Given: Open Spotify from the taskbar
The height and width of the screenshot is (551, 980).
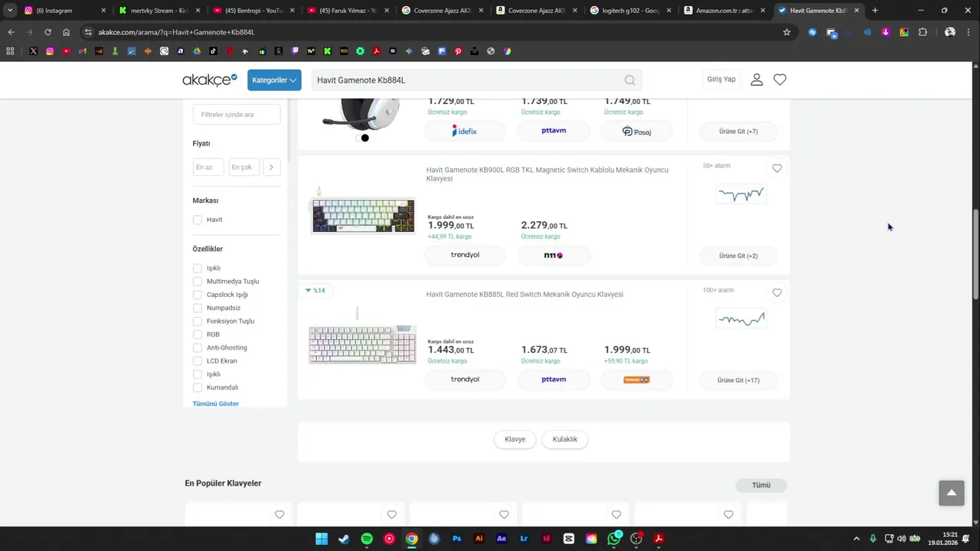Looking at the screenshot, I should (367, 539).
